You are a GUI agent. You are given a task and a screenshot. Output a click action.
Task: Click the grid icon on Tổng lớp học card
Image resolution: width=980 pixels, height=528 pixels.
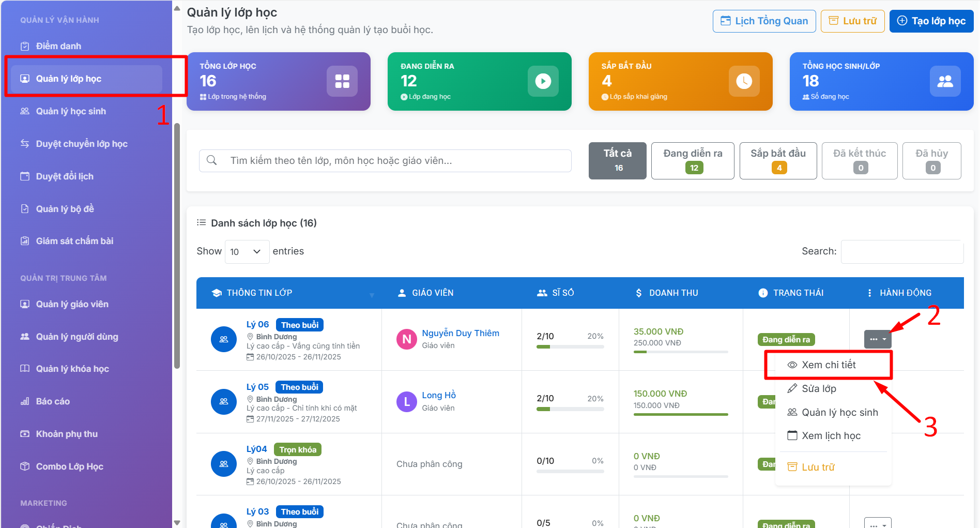click(x=342, y=81)
